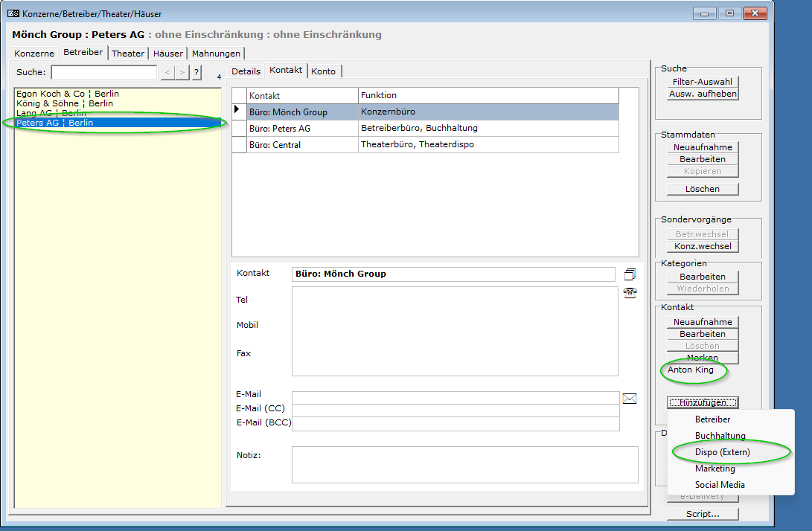Click the Konz.wechsel button

click(x=703, y=246)
